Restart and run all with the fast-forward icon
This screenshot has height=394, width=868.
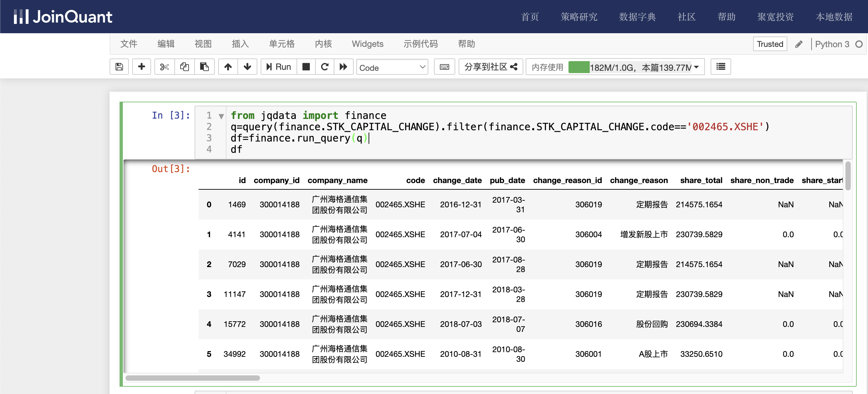(343, 67)
